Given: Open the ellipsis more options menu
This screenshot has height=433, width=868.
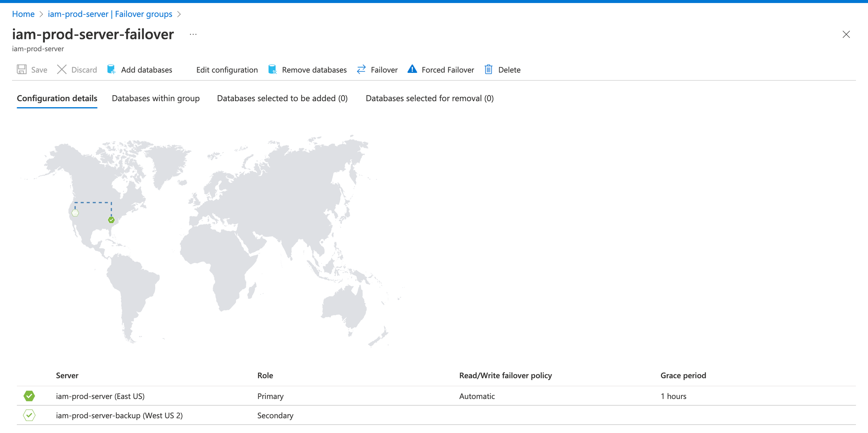Looking at the screenshot, I should (x=193, y=34).
